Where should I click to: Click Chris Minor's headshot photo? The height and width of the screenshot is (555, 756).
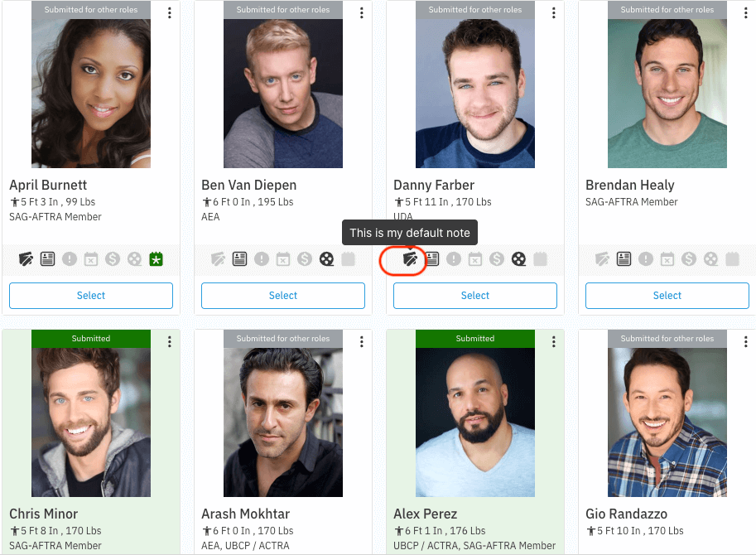[91, 422]
